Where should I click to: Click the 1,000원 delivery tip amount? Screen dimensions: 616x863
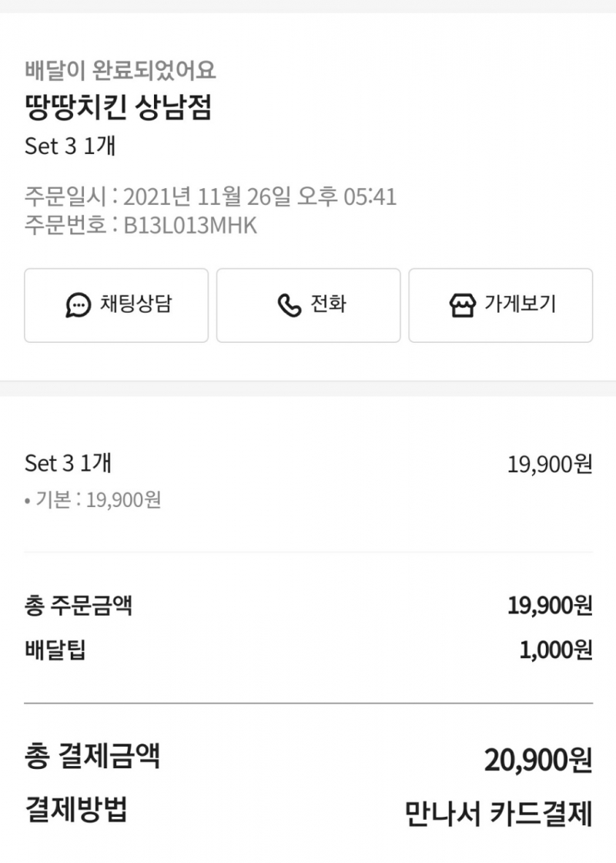point(556,650)
